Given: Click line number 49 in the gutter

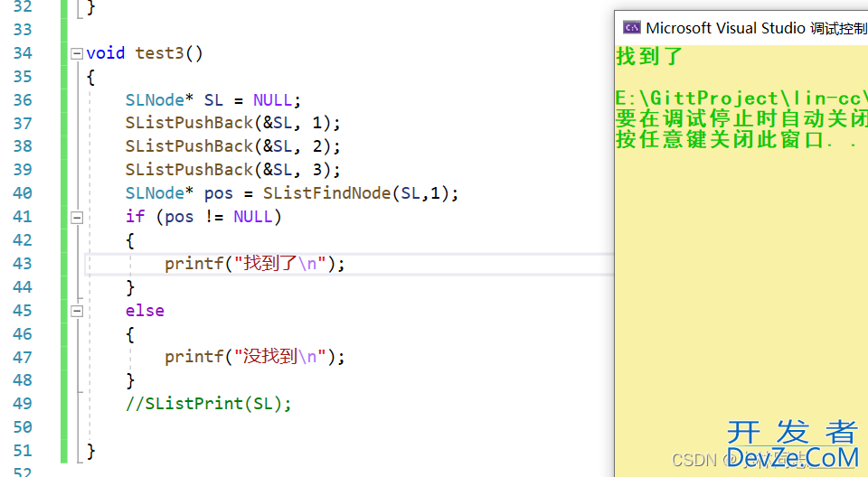Looking at the screenshot, I should tap(23, 404).
